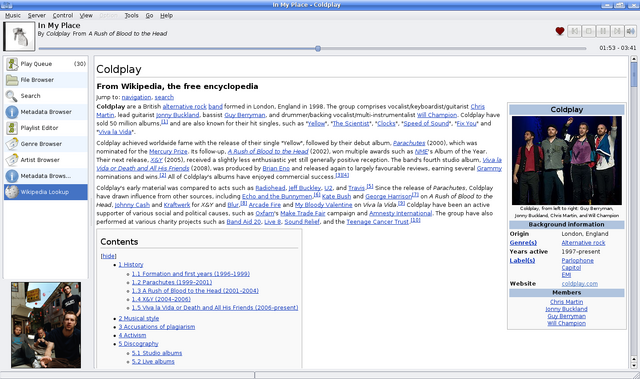The image size is (640, 379).
Task: Click the Coldplay band photo in sidebar
Action: 46,325
